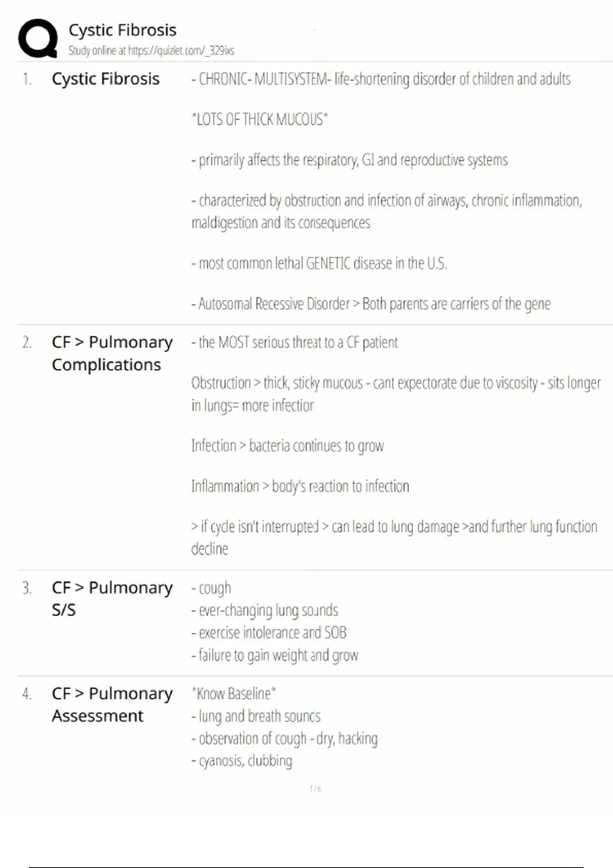Click the 1/6 page number indicator
This screenshot has height=868, width=613.
tap(315, 789)
